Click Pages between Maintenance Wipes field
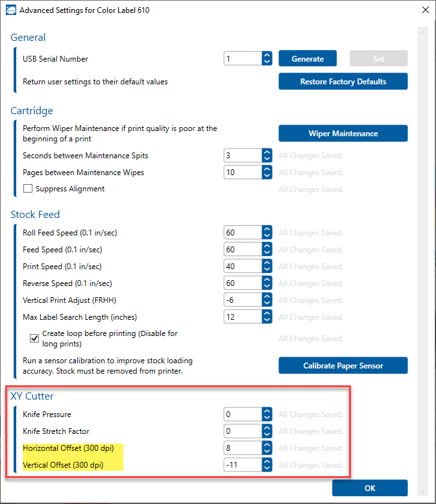This screenshot has height=504, width=436. click(243, 173)
